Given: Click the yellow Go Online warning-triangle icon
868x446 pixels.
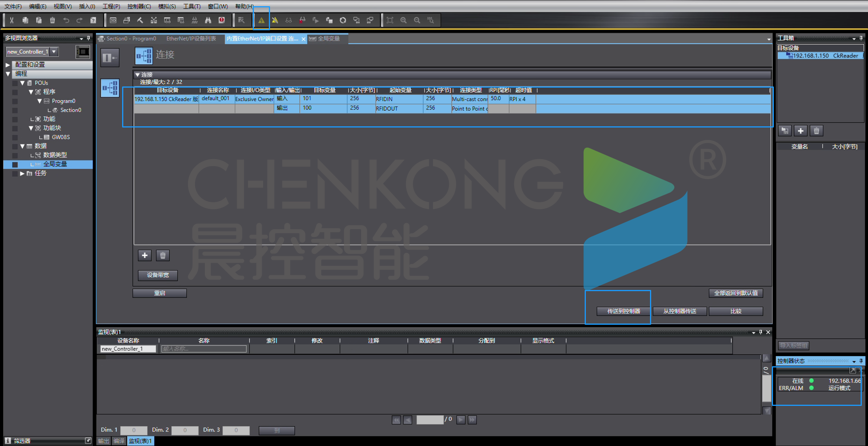Looking at the screenshot, I should pos(262,20).
